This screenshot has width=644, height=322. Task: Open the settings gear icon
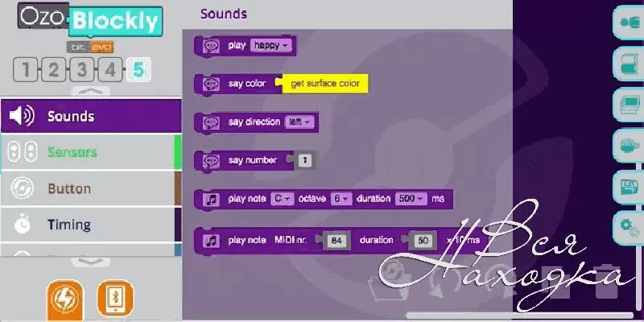[626, 227]
